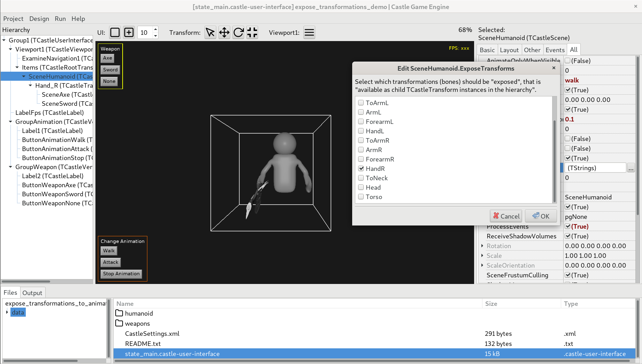Increase the UI snap spinner value
642x364 pixels.
156,29
